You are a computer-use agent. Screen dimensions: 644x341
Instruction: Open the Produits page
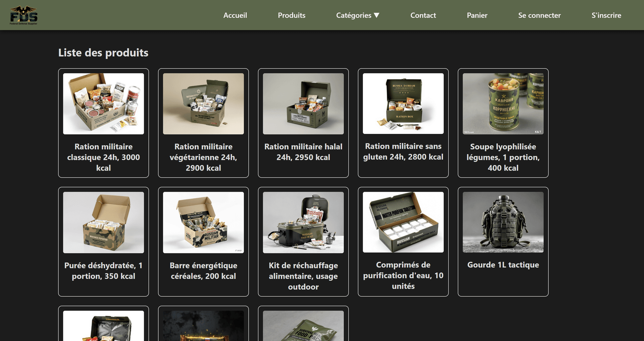coord(291,15)
